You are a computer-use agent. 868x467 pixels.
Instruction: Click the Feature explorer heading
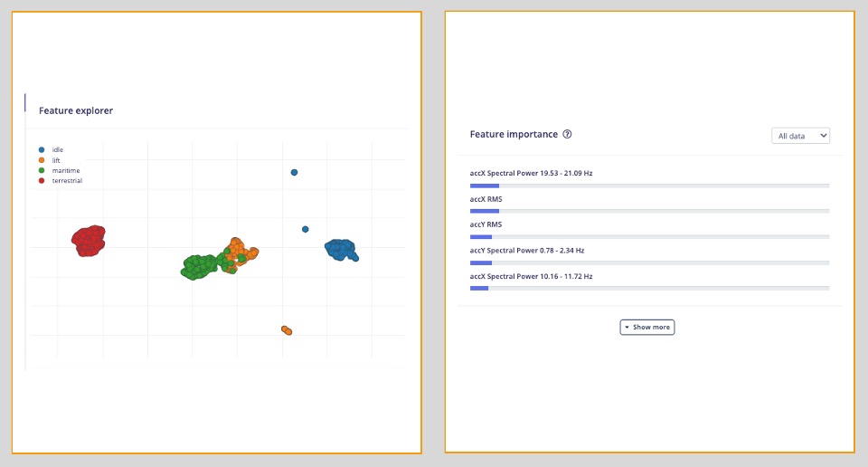pyautogui.click(x=76, y=110)
